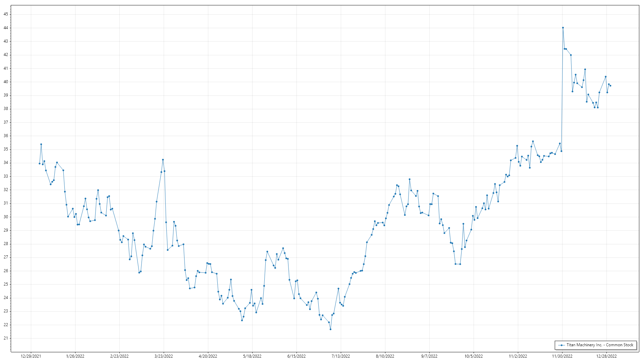644x362 pixels.
Task: Click the 9/7/2022 x-axis date label
Action: pos(429,356)
